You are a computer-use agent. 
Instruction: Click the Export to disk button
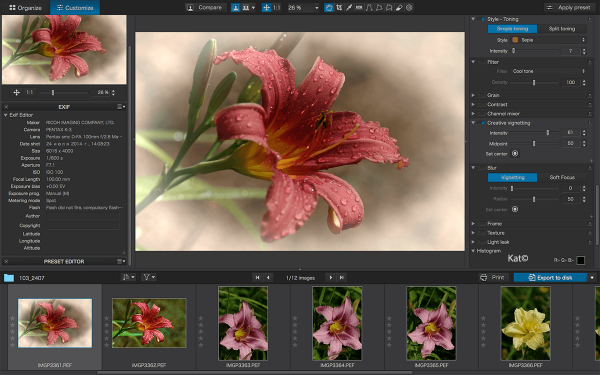(550, 277)
